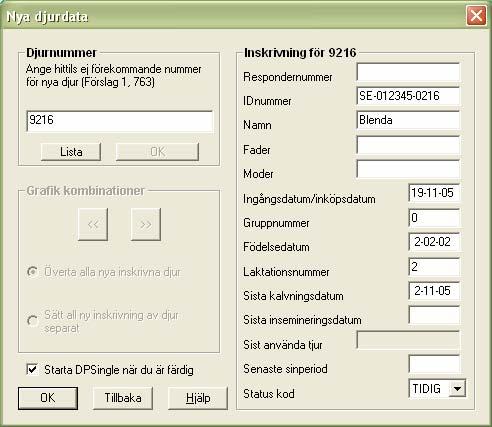Click the Laktationsnummer field showing 2
Image resolution: width=492 pixels, height=427 pixels.
tap(434, 267)
